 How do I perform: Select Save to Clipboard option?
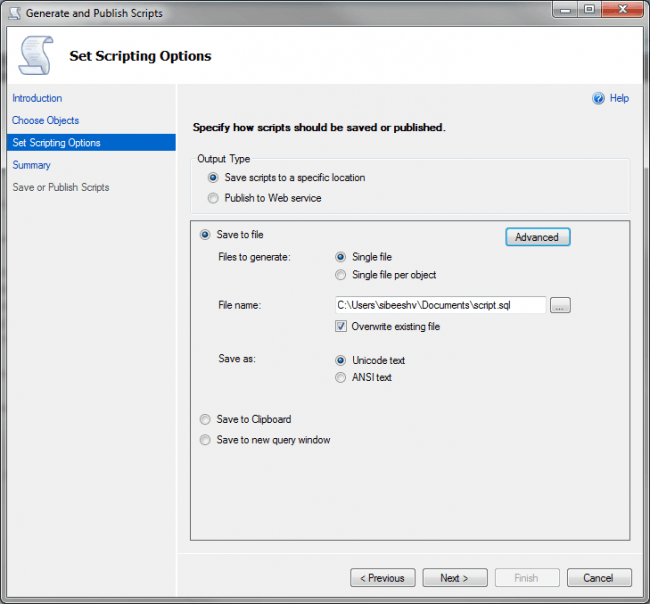tap(206, 420)
